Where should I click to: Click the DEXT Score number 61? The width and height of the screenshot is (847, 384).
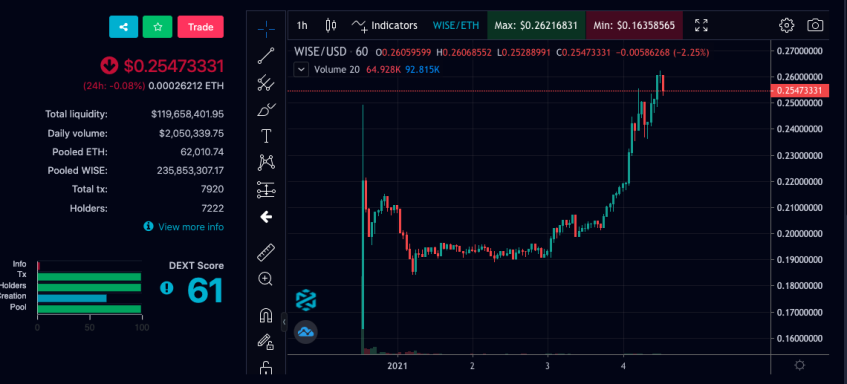[x=205, y=290]
